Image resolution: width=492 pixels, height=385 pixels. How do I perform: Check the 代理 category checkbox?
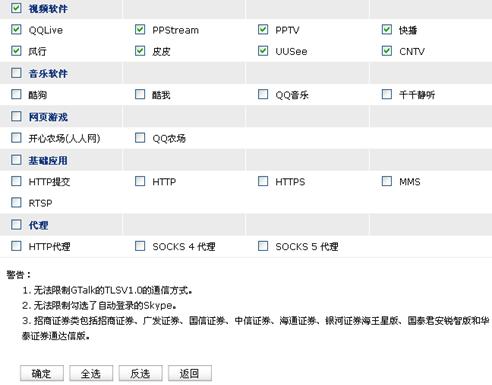pos(16,224)
